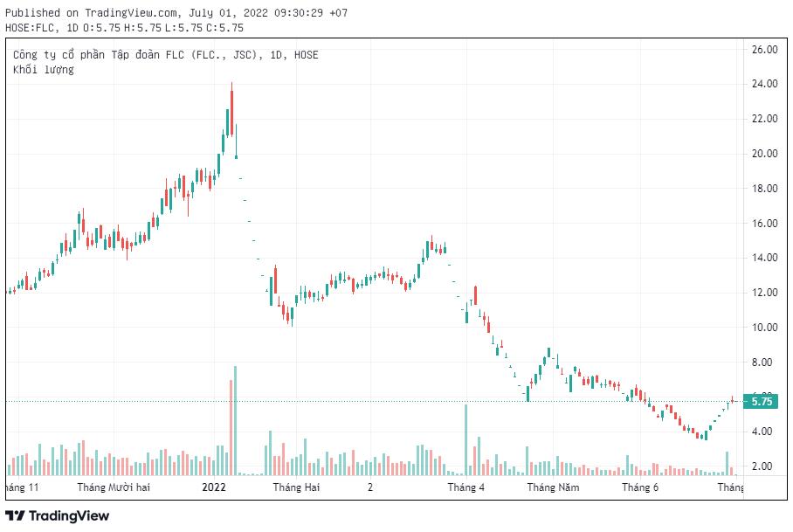The image size is (793, 532).
Task: Click the TradingView logo icon
Action: click(15, 515)
